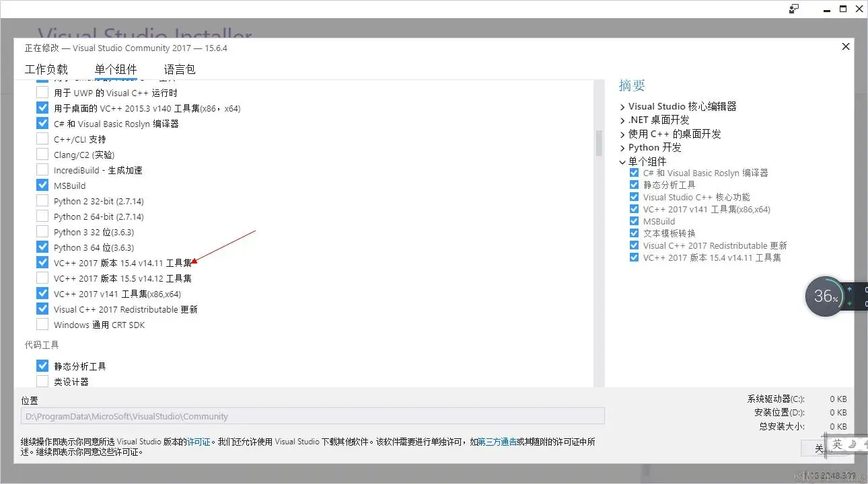Close the modify dialog with its X
This screenshot has height=484, width=868.
click(x=846, y=46)
